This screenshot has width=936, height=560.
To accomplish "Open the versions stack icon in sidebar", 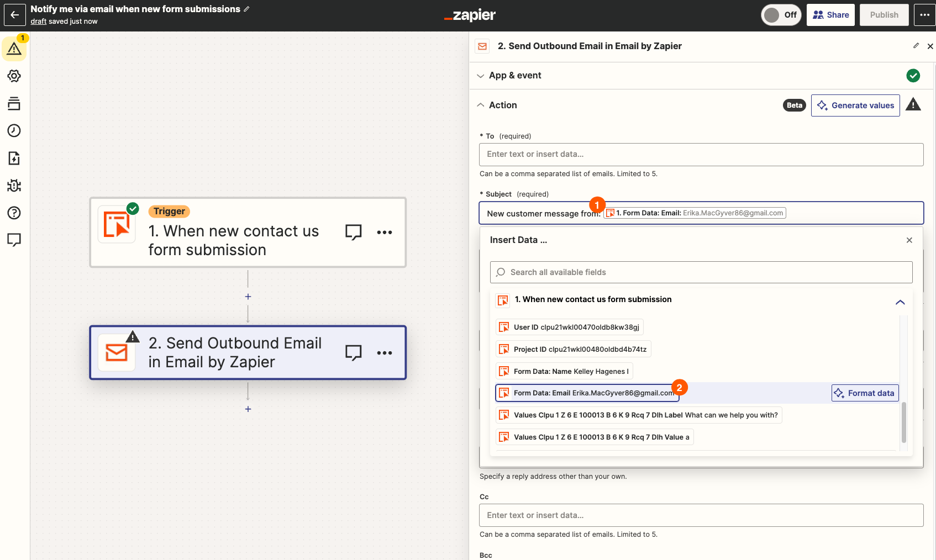I will tap(14, 103).
